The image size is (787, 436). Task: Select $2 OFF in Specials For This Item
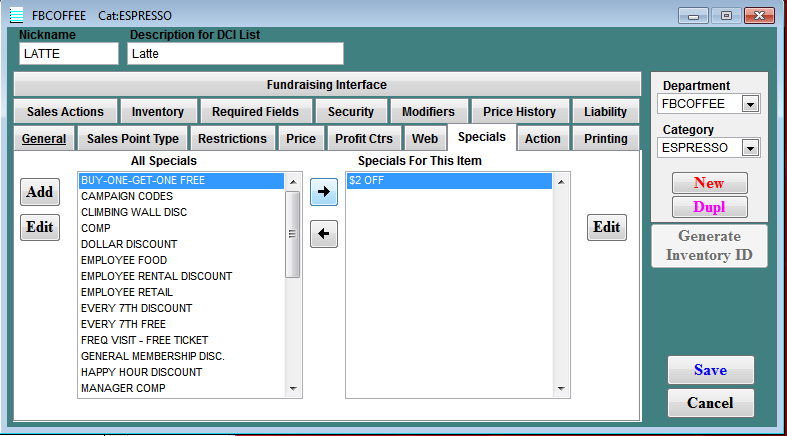(449, 181)
